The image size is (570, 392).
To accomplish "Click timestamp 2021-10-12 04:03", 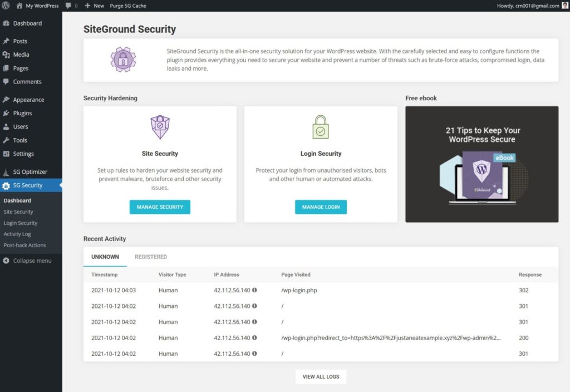I will pyautogui.click(x=114, y=290).
